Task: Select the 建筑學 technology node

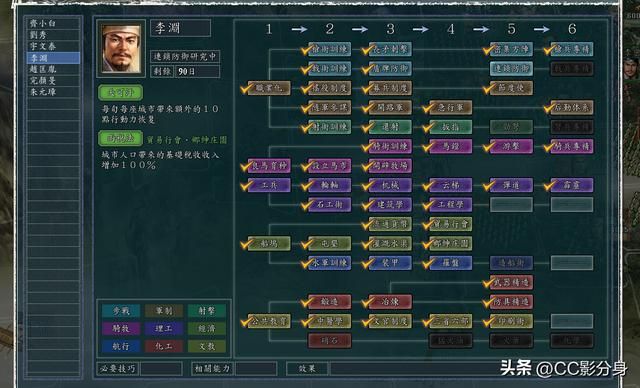Action: tap(390, 205)
